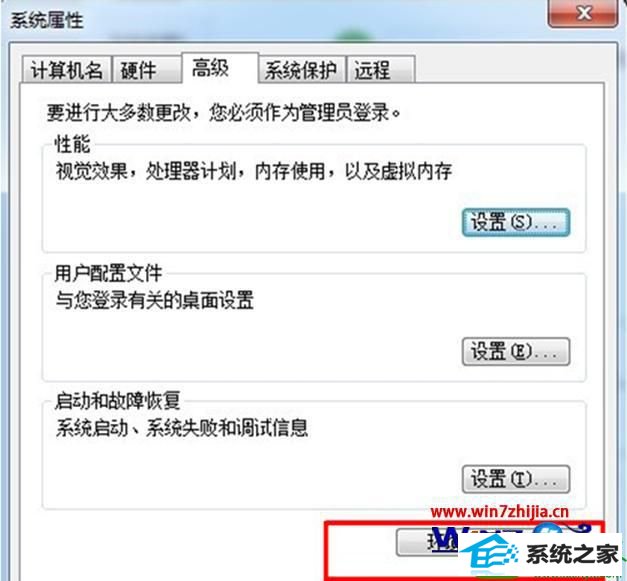627x581 pixels.
Task: Switch to the 计算机名 tab
Action: [66, 70]
